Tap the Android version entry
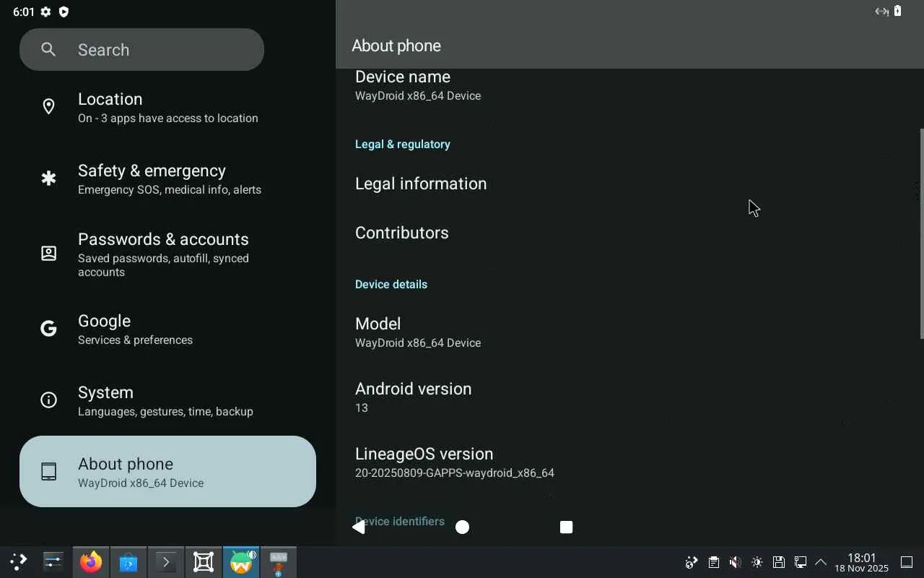This screenshot has width=924, height=578. point(628,397)
